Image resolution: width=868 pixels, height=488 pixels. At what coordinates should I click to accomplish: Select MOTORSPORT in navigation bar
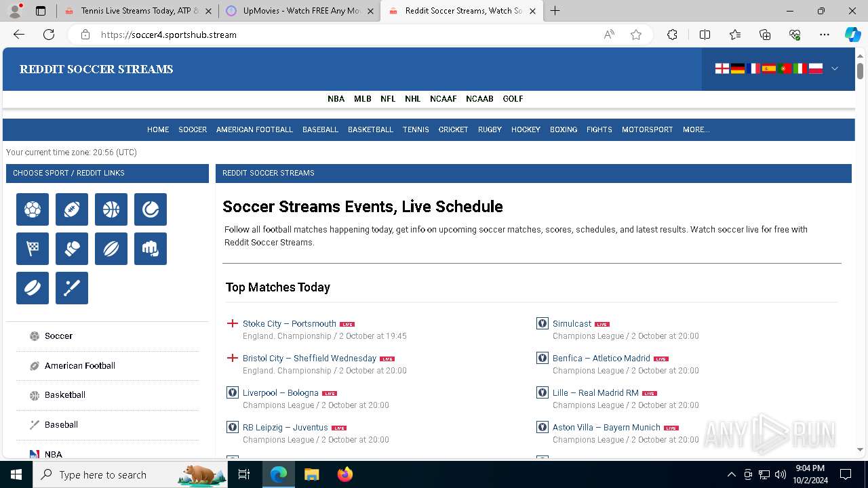647,129
